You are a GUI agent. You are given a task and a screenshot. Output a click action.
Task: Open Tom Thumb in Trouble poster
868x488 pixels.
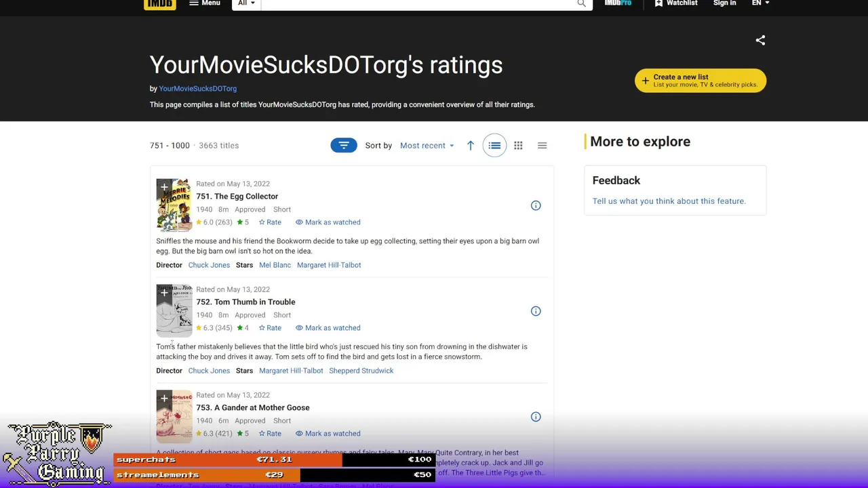pos(174,312)
